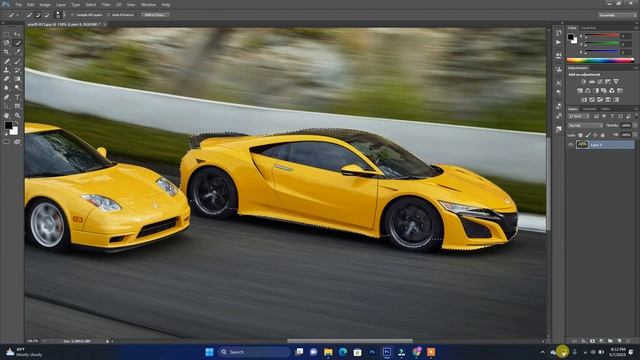Image resolution: width=640 pixels, height=360 pixels.
Task: Toggle lock position for the layer
Action: tap(595, 135)
